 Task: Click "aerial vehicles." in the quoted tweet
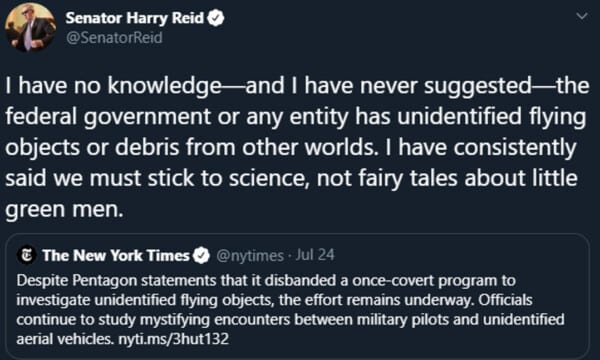coord(65,339)
